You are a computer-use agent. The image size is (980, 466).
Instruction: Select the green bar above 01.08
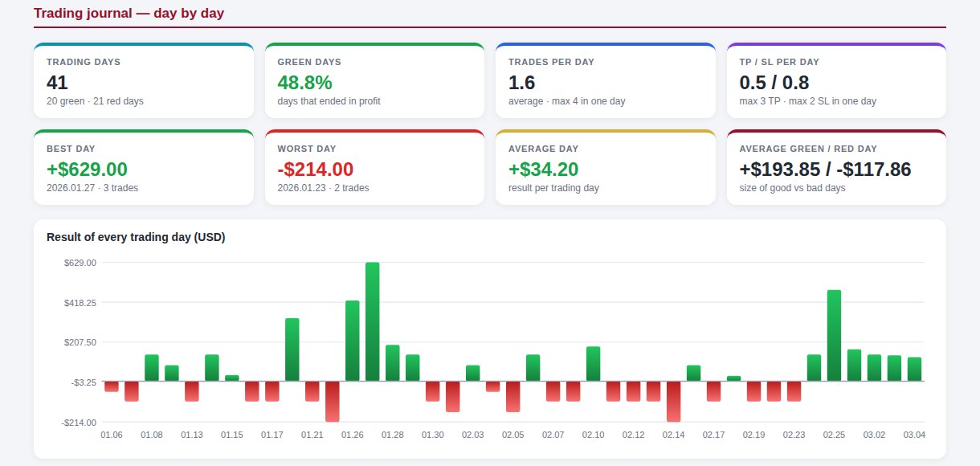[x=152, y=368]
